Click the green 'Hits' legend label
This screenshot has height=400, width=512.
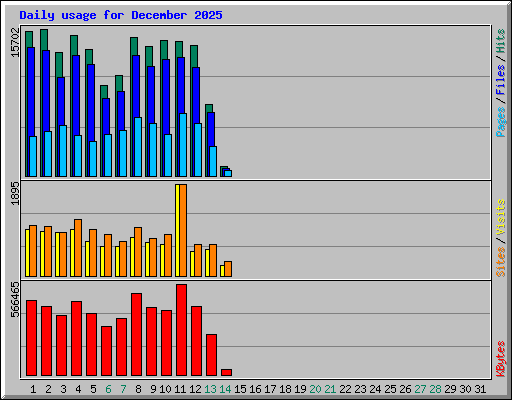(x=501, y=41)
